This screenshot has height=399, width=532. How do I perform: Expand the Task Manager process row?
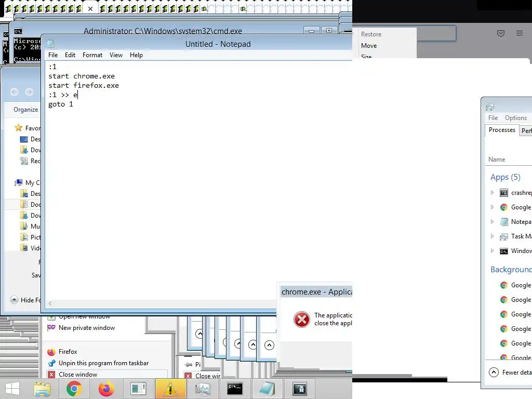click(492, 236)
